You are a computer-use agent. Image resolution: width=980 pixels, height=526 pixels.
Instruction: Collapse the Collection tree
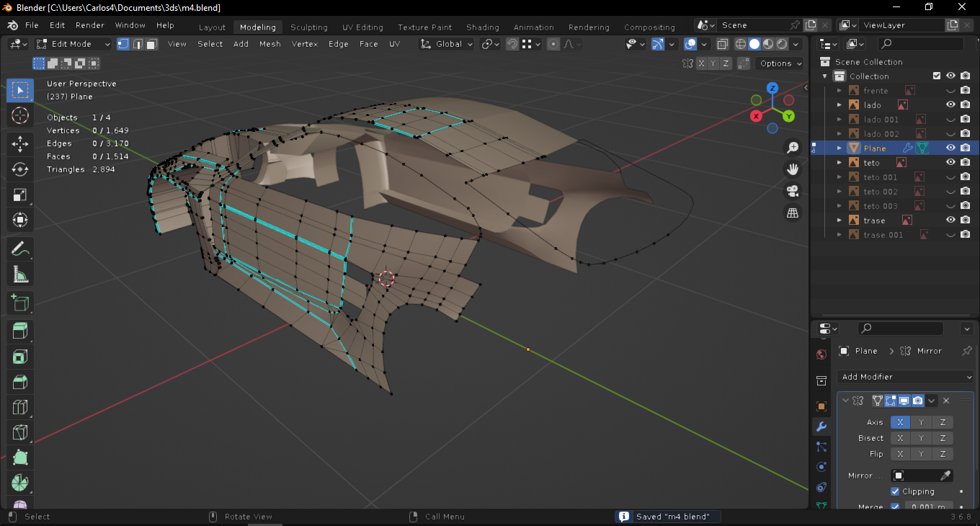(825, 76)
